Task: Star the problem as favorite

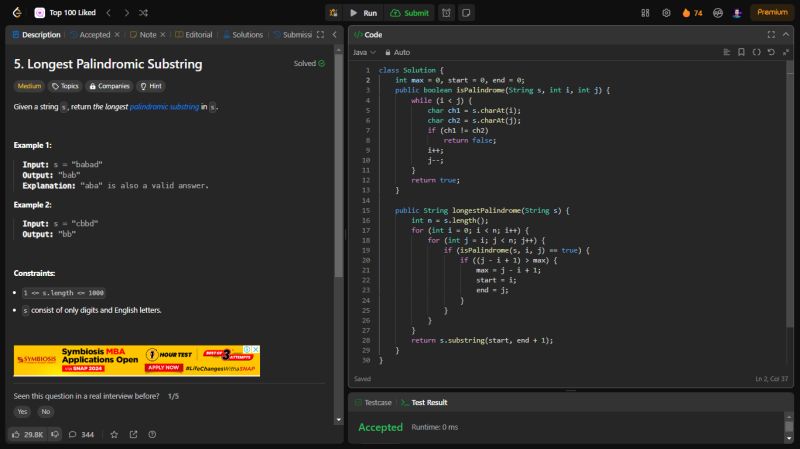Action: pos(114,435)
